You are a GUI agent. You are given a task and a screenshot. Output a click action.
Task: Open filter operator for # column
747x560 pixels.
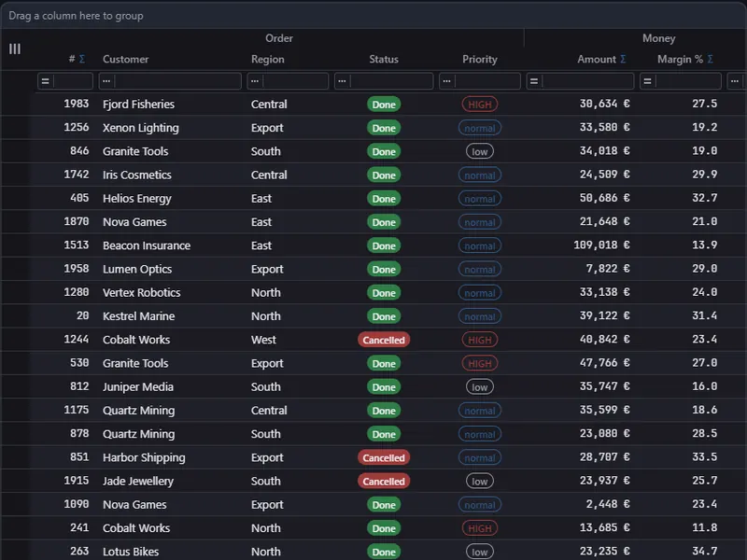45,81
